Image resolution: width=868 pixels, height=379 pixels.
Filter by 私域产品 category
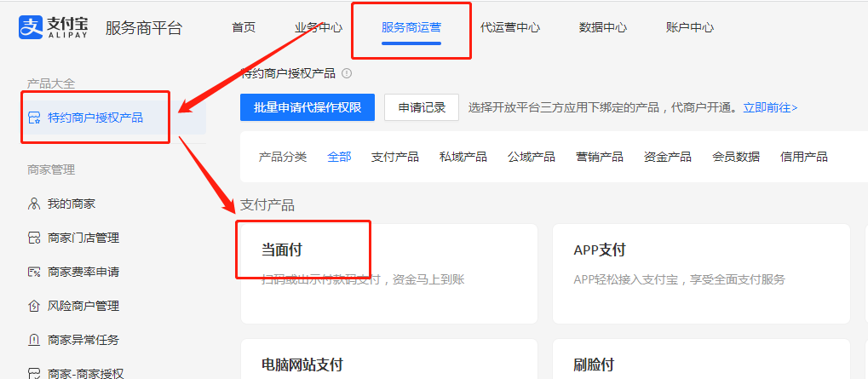click(x=463, y=157)
